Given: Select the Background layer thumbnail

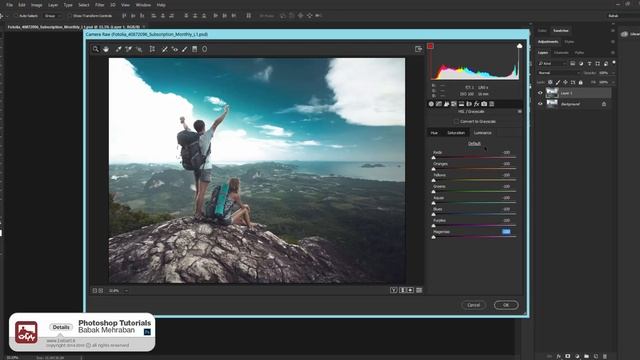Looking at the screenshot, I should (552, 104).
